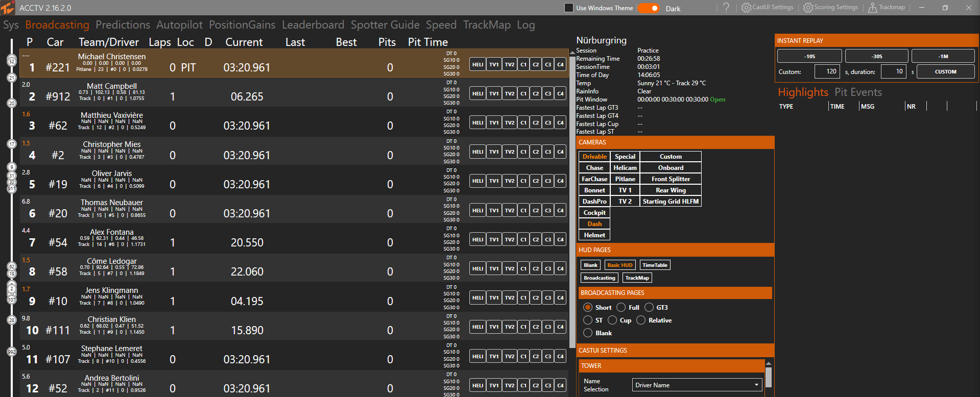Image resolution: width=980 pixels, height=397 pixels.
Task: Click car 21 marker on track line
Action: click(12, 78)
